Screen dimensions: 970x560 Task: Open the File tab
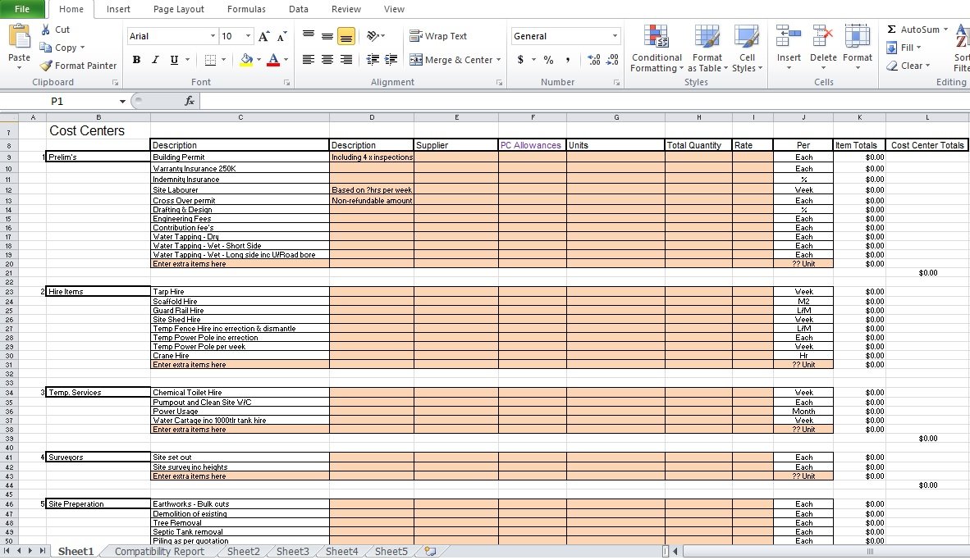[x=21, y=9]
